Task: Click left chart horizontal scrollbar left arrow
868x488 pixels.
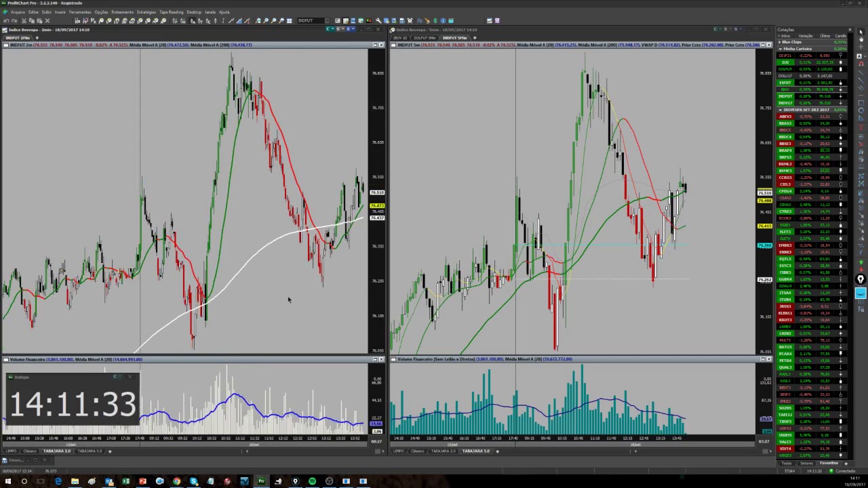Action: (x=247, y=451)
